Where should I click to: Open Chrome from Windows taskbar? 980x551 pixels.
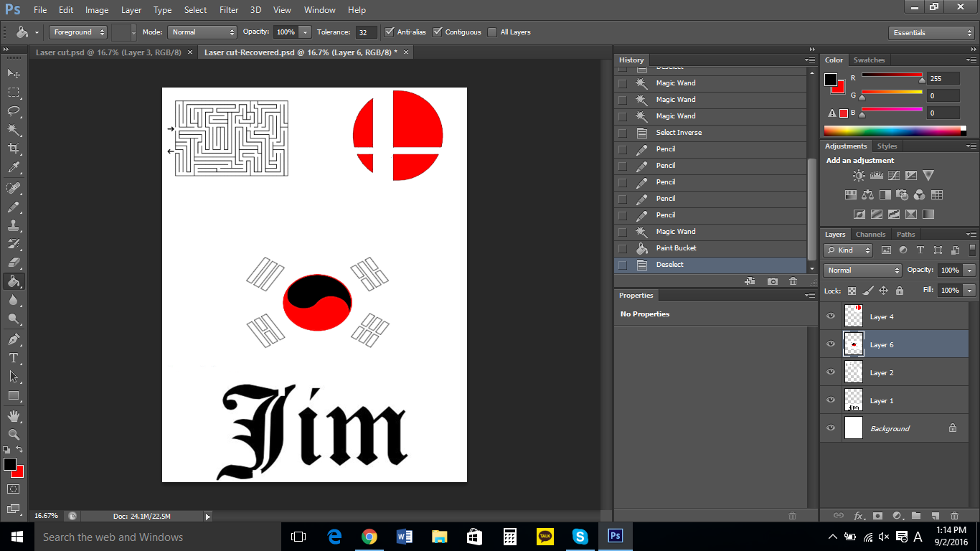[369, 537]
